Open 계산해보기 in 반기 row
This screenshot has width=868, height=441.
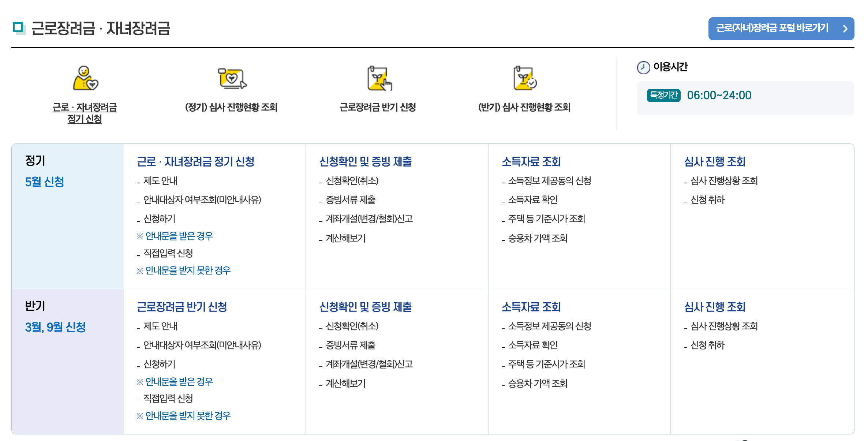click(x=345, y=384)
